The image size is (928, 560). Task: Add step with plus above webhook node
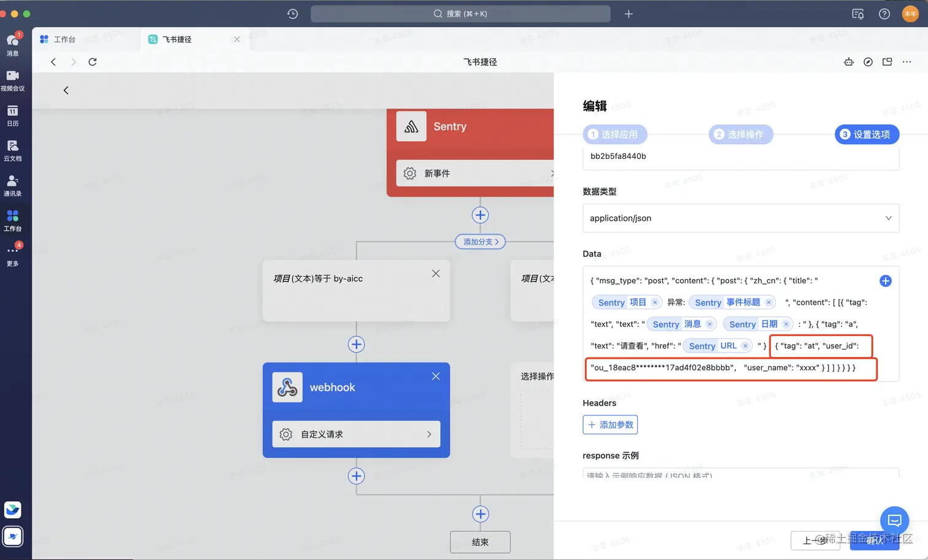pyautogui.click(x=356, y=344)
